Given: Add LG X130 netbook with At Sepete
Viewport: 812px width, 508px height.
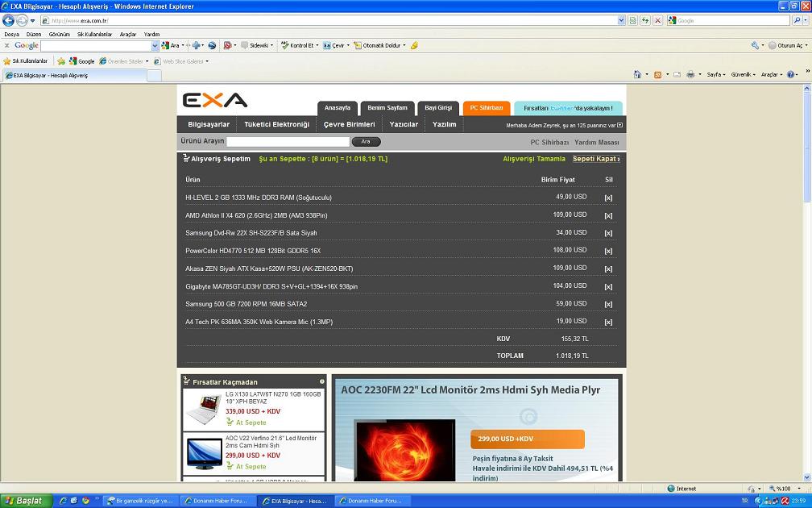Looking at the screenshot, I should click(246, 423).
